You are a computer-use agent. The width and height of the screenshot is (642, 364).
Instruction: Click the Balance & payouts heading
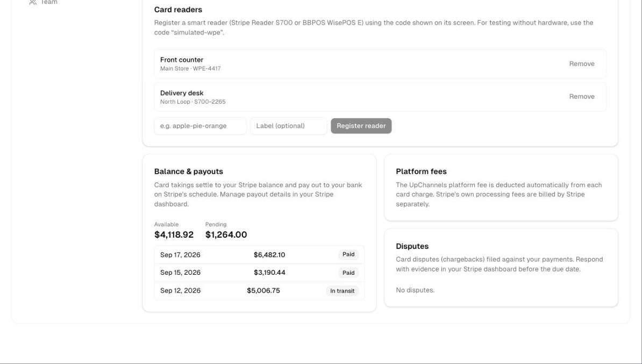point(189,172)
